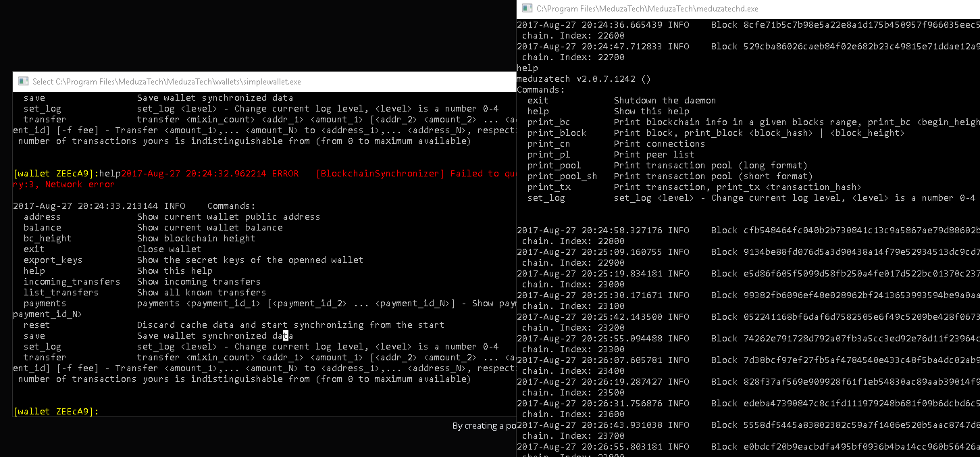The height and width of the screenshot is (457, 980).
Task: Click 'Show all known transfers' description
Action: (201, 293)
